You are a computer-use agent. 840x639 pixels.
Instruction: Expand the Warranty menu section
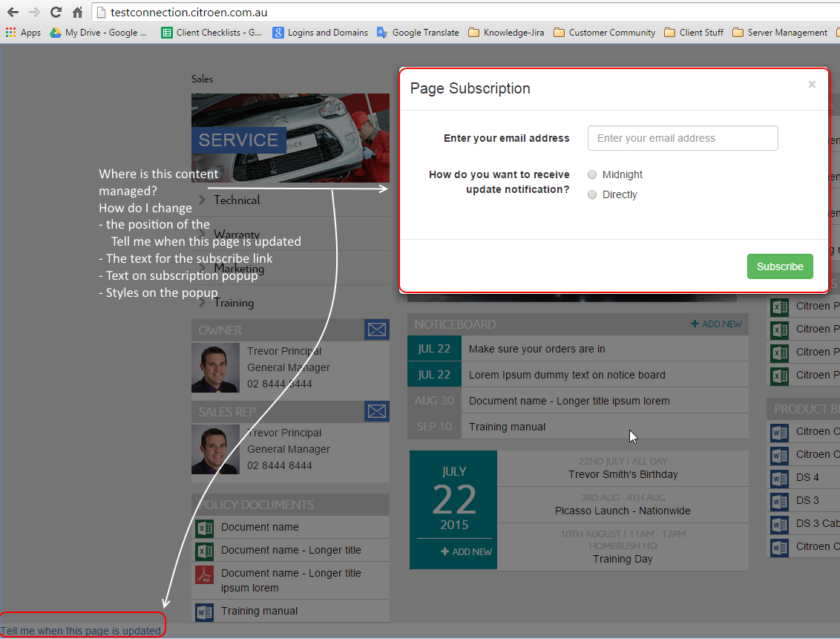click(x=236, y=235)
